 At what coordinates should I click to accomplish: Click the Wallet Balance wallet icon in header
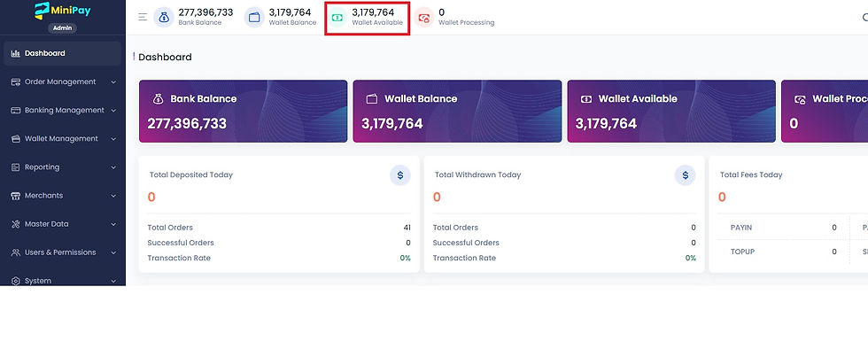pos(254,17)
